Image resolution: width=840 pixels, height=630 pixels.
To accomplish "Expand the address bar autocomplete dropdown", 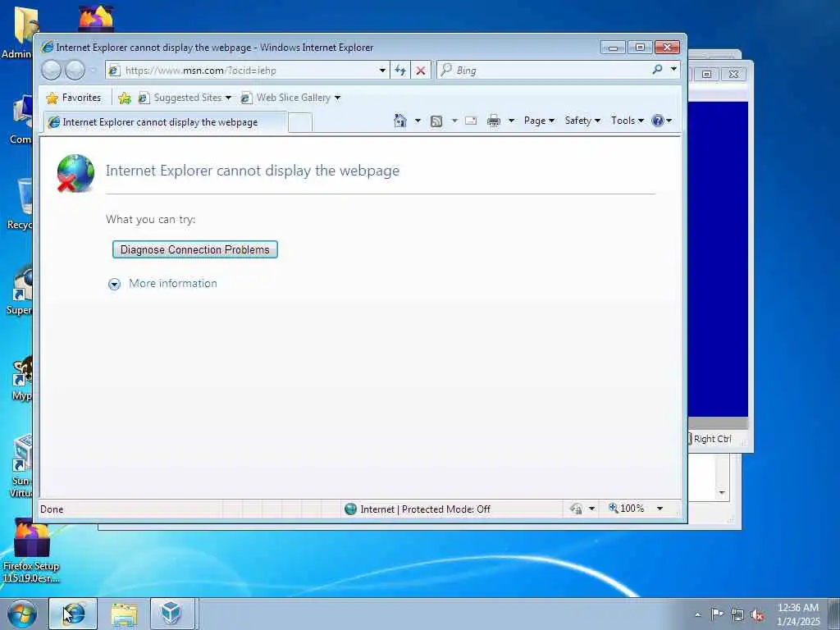I will click(x=382, y=71).
